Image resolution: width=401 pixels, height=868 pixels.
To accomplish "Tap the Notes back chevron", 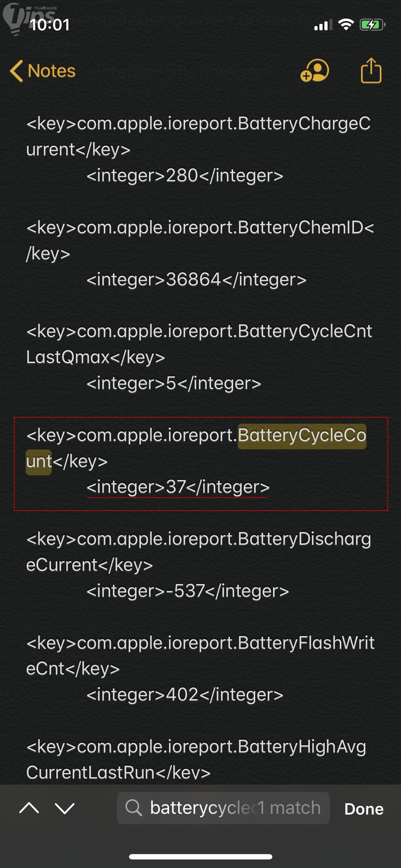I will (x=17, y=71).
